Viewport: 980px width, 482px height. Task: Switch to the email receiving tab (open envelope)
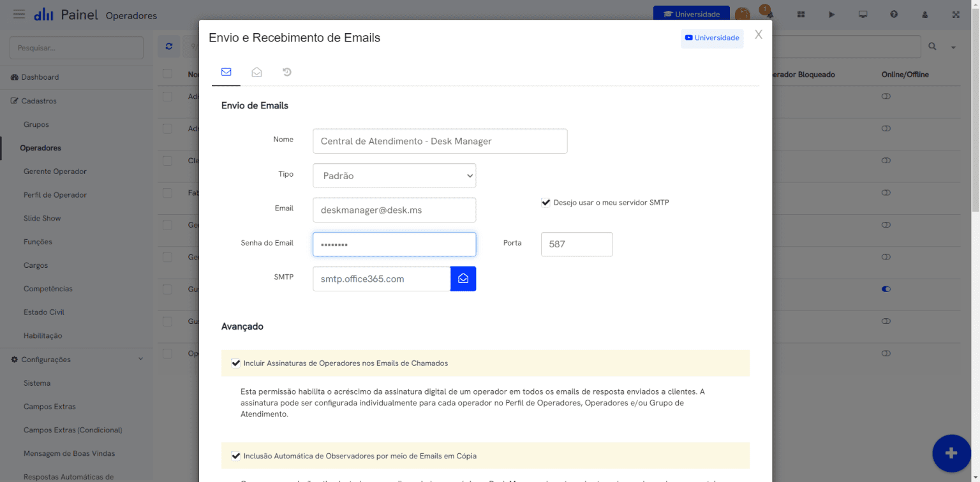point(256,72)
